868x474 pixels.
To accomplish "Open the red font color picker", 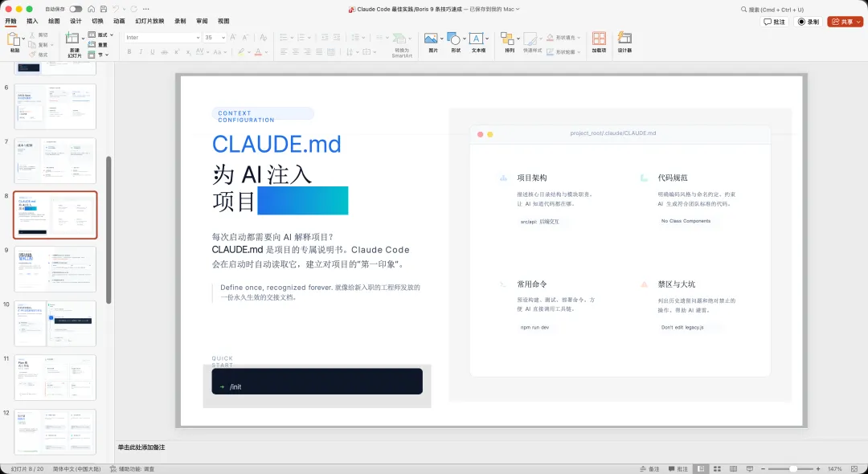I will pyautogui.click(x=265, y=52).
